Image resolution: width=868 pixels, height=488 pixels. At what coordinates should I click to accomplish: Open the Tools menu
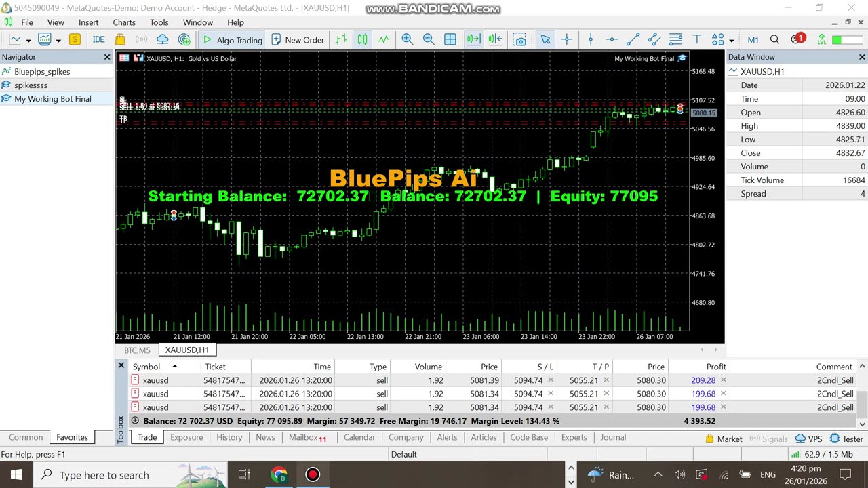click(159, 22)
